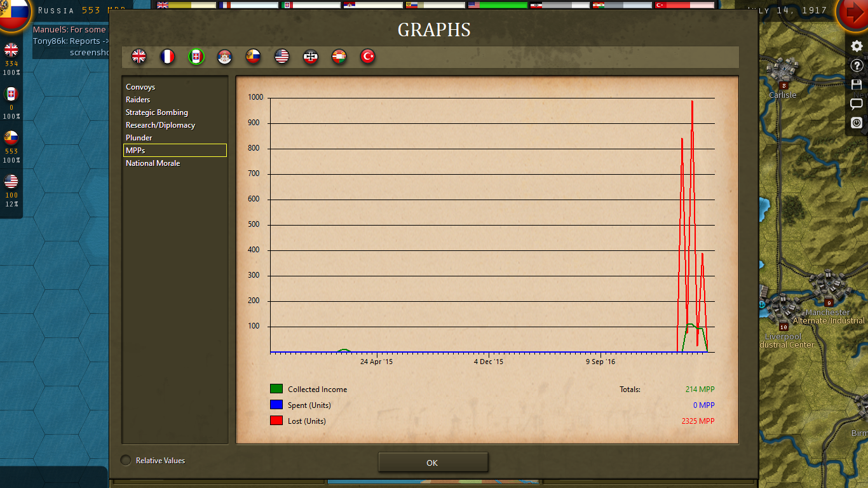868x488 pixels.
Task: Open the help question mark icon
Action: point(857,65)
